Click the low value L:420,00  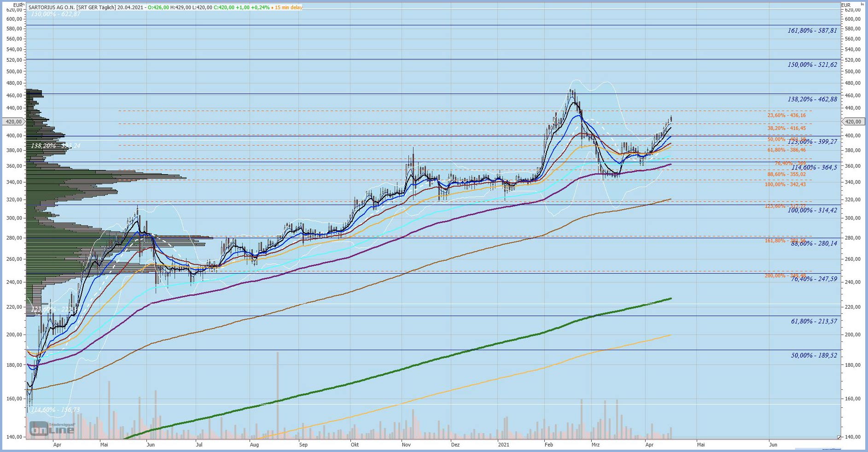[202, 7]
